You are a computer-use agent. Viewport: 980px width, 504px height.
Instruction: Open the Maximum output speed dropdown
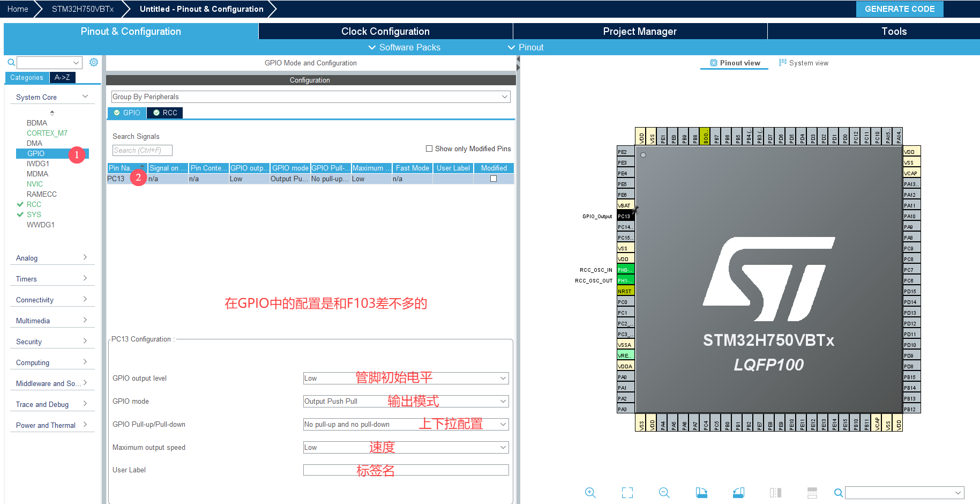pyautogui.click(x=406, y=447)
